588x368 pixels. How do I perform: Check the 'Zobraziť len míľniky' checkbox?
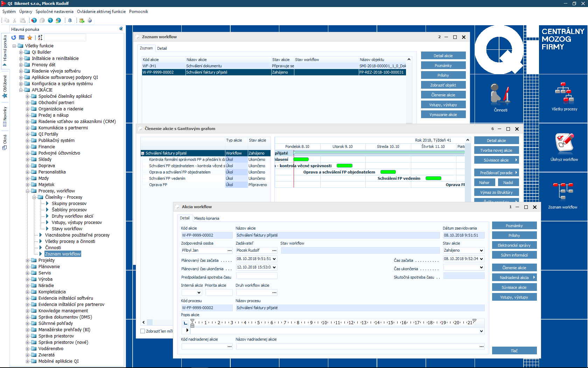click(x=143, y=331)
